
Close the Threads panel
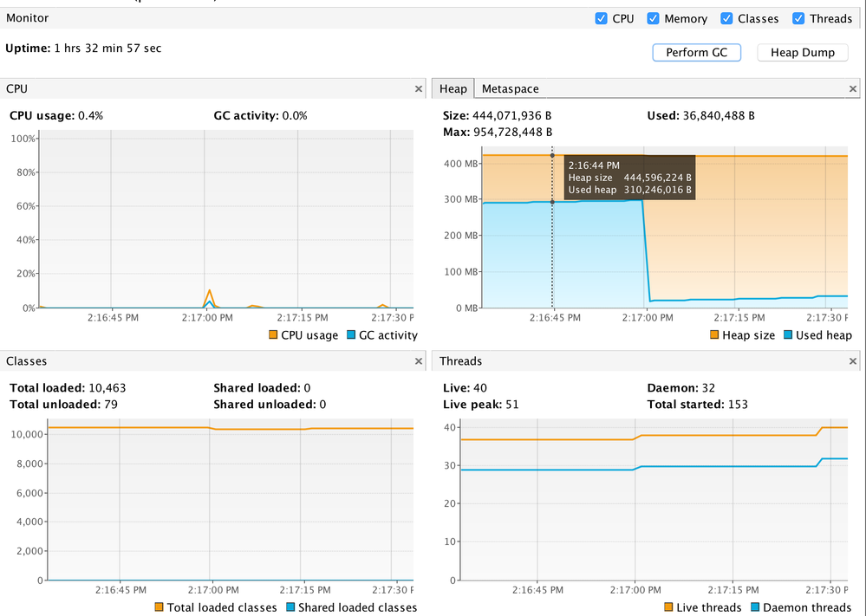(853, 361)
